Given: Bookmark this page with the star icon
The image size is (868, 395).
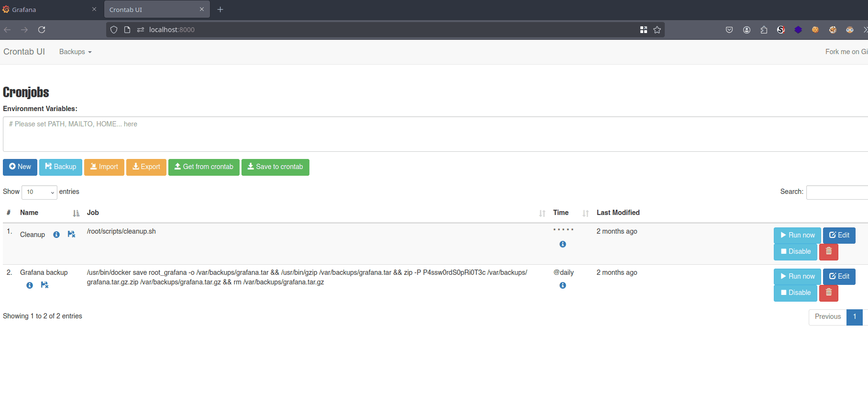Looking at the screenshot, I should pos(657,30).
